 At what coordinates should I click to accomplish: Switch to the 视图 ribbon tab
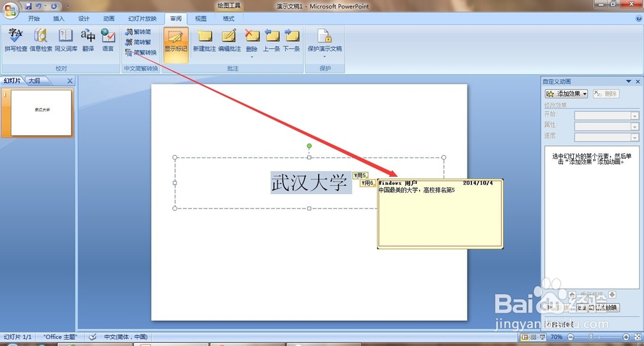tap(200, 19)
